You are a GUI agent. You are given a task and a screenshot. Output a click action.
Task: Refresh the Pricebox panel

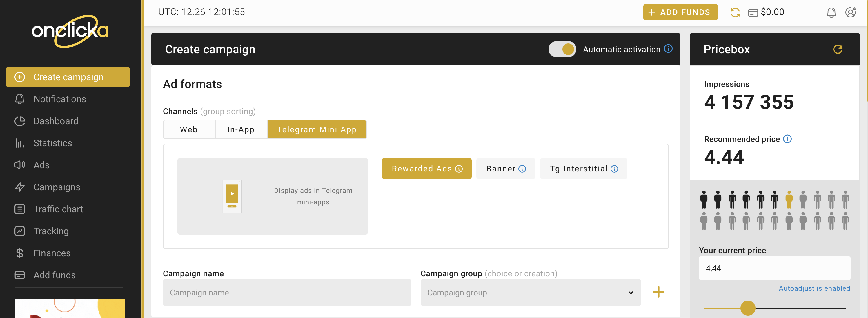(837, 50)
